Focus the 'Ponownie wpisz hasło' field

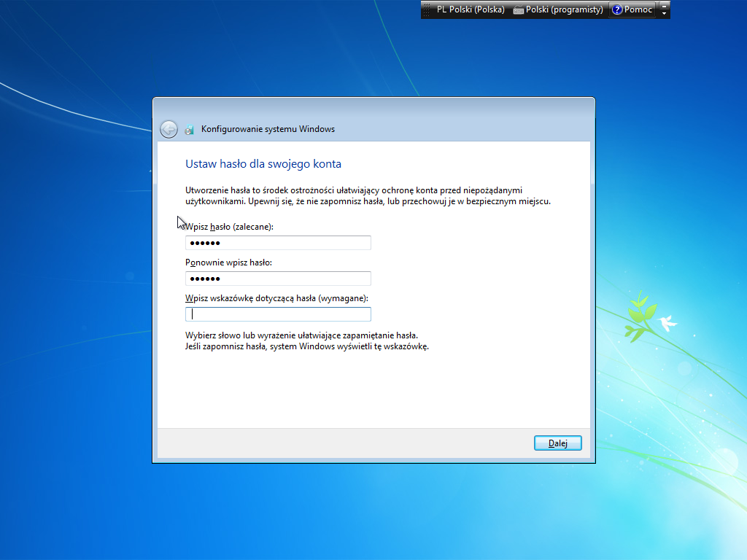click(278, 279)
